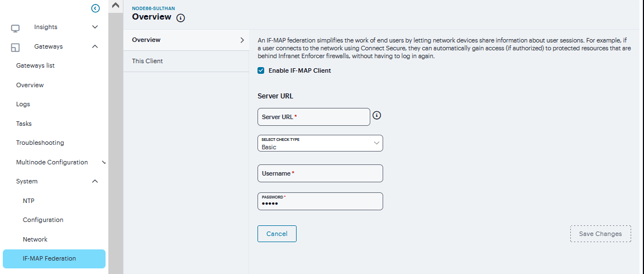Screen dimensions: 644x274
Task: Click the Password input field
Action: [x=320, y=202]
